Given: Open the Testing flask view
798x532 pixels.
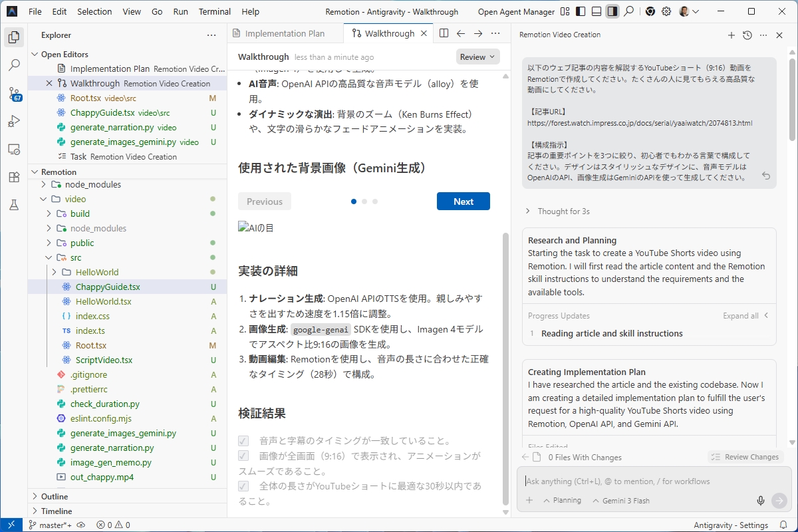Looking at the screenshot, I should [x=13, y=205].
